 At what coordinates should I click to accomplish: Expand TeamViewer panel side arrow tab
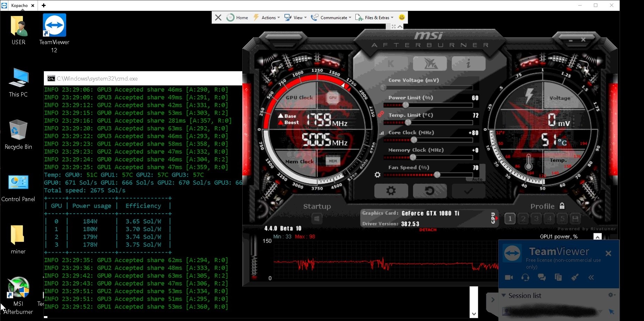[493, 300]
